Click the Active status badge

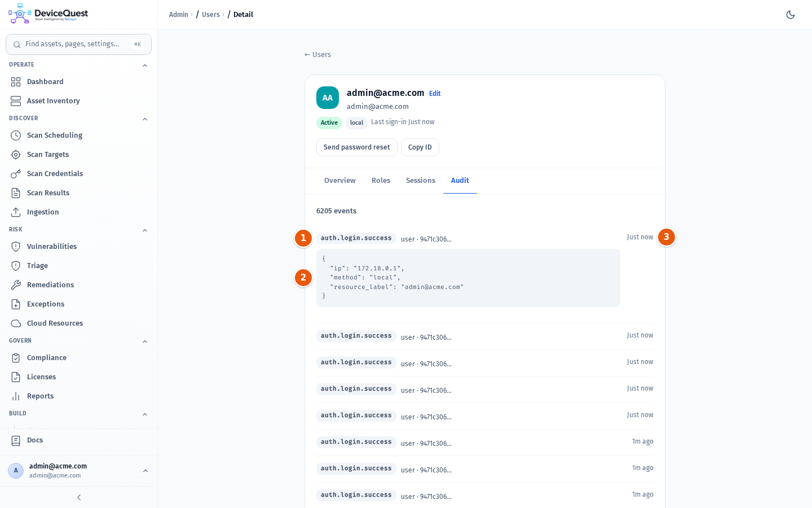click(x=329, y=122)
